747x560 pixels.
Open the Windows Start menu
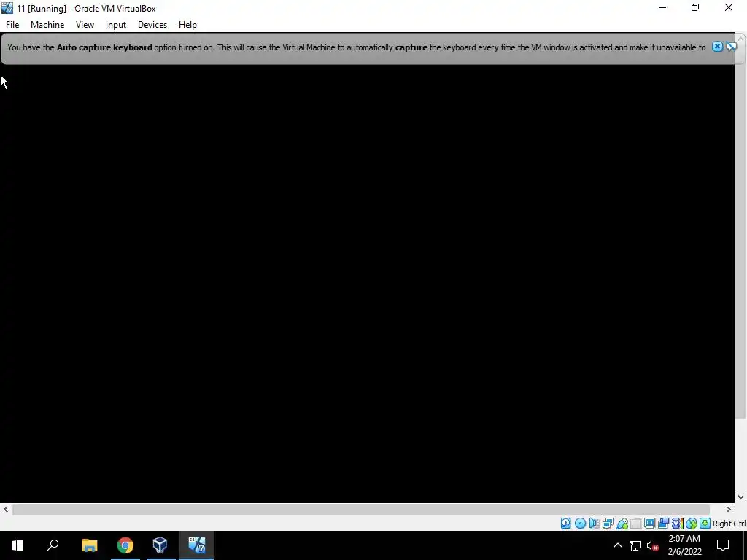(18, 545)
